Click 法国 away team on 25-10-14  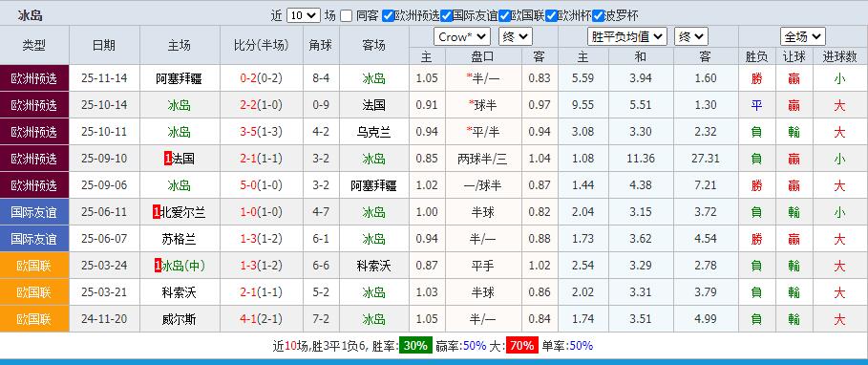[373, 105]
